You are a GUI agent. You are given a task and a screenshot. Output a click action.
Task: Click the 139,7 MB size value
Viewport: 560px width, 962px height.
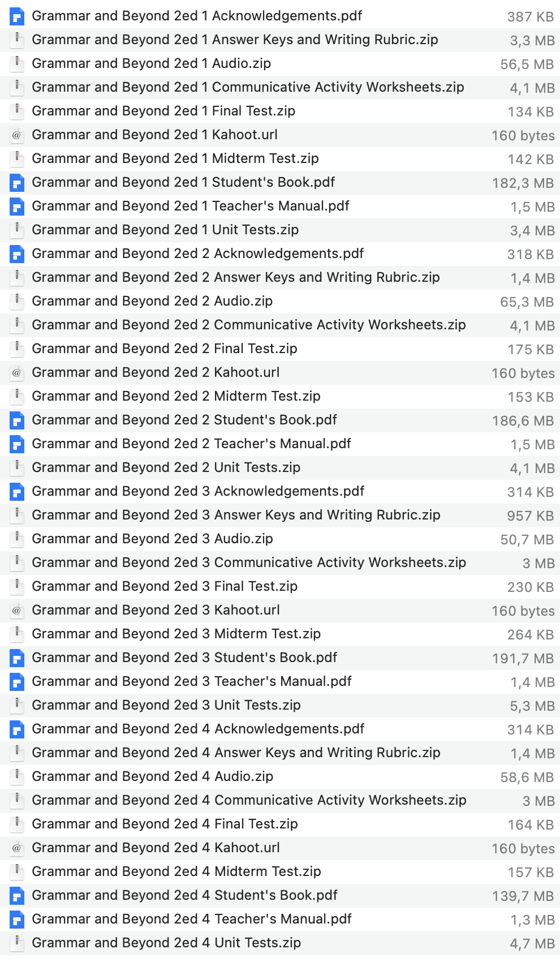coord(523,896)
